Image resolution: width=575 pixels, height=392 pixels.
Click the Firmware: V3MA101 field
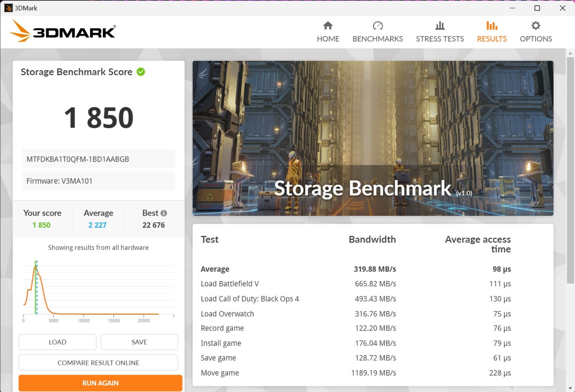[99, 181]
